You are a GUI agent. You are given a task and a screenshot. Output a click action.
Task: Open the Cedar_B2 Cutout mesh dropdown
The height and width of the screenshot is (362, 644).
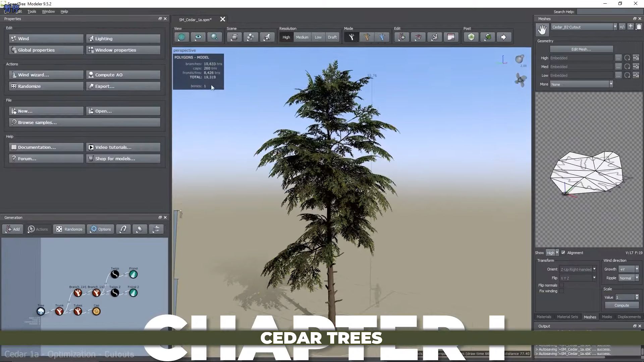(584, 27)
